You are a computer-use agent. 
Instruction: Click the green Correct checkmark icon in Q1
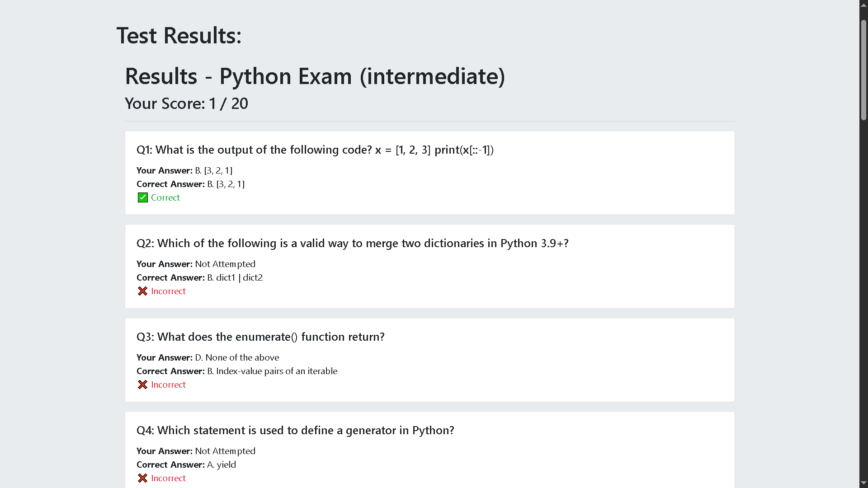[142, 197]
